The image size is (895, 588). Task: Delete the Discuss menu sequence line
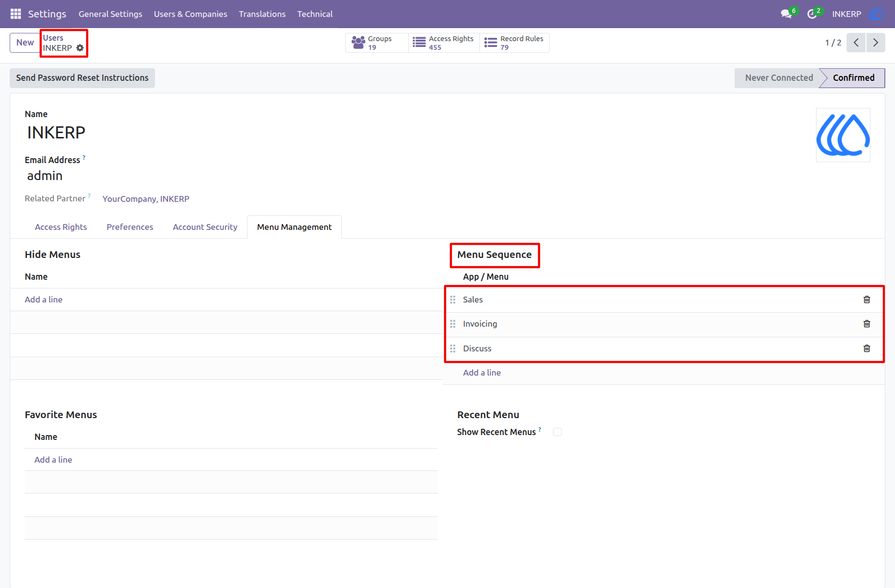point(867,348)
